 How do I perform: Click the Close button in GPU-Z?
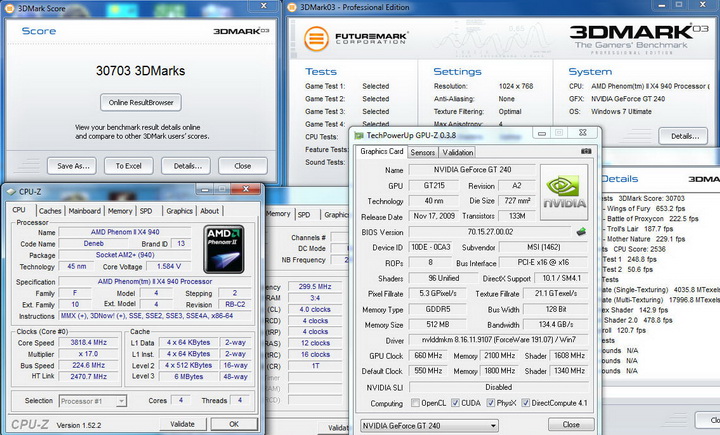click(571, 424)
